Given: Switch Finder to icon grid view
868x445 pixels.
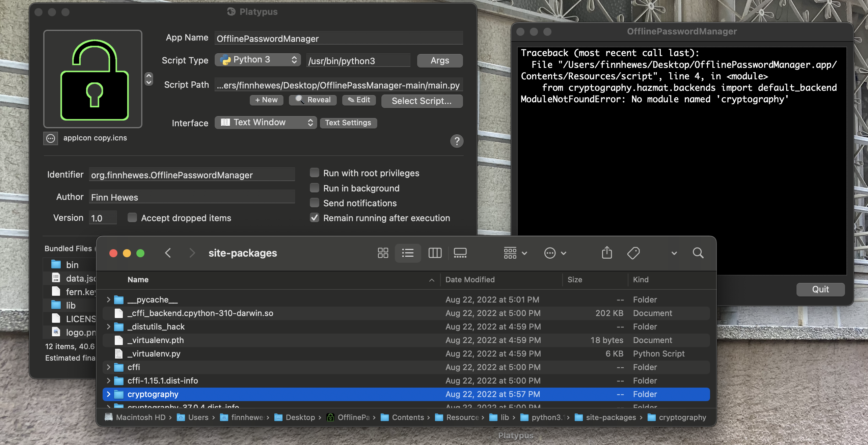Looking at the screenshot, I should point(382,253).
